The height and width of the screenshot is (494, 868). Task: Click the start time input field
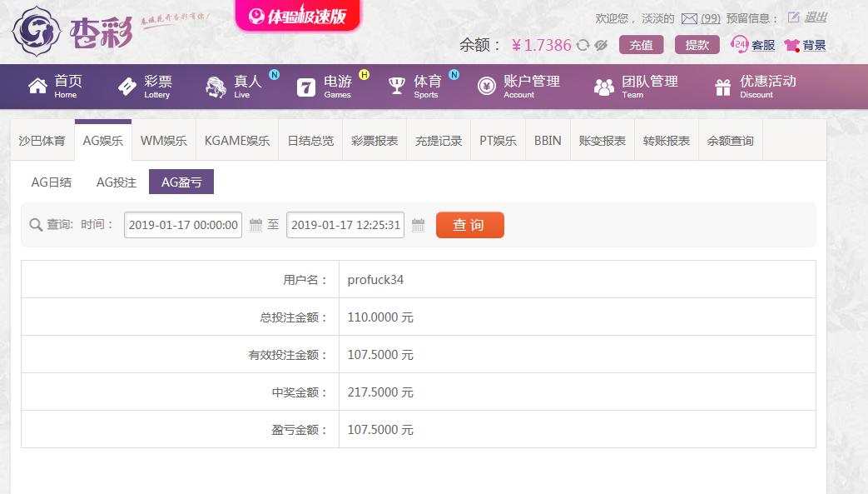coord(183,225)
